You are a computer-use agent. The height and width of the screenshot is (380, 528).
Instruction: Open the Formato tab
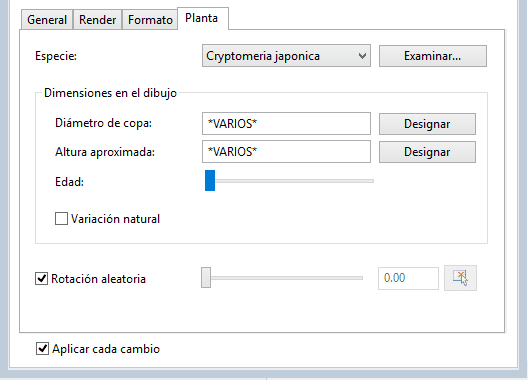tap(150, 20)
